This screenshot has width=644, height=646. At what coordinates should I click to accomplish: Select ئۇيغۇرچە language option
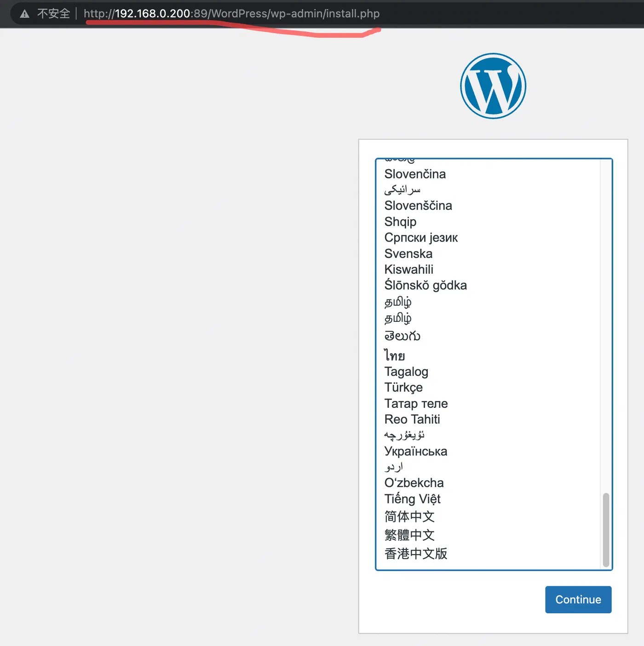click(x=404, y=435)
